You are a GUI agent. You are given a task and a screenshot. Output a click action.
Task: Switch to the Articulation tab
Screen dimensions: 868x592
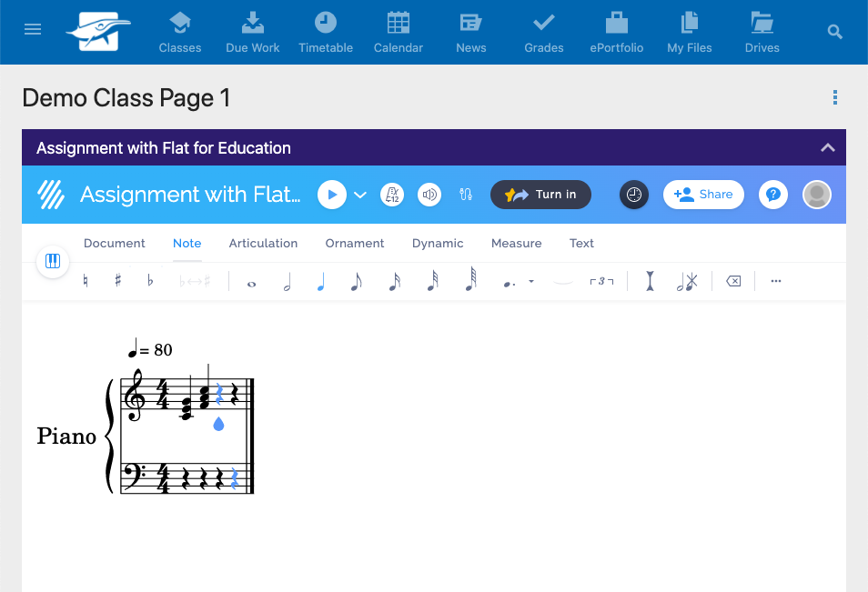pos(263,243)
